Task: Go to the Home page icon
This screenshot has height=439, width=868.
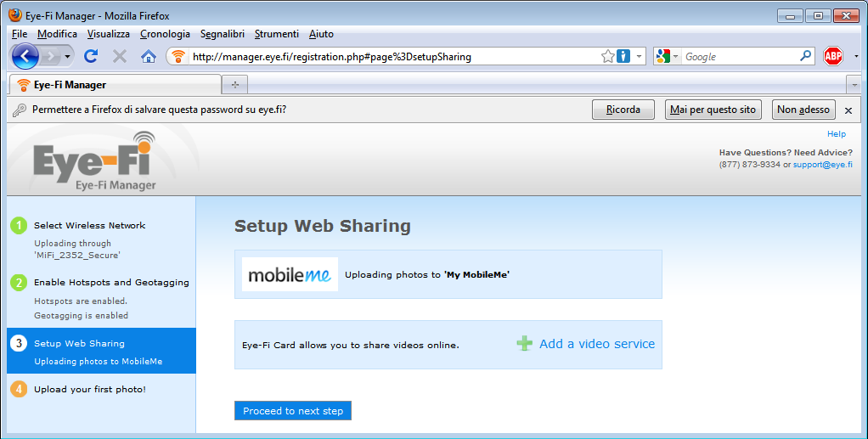Action: (149, 56)
